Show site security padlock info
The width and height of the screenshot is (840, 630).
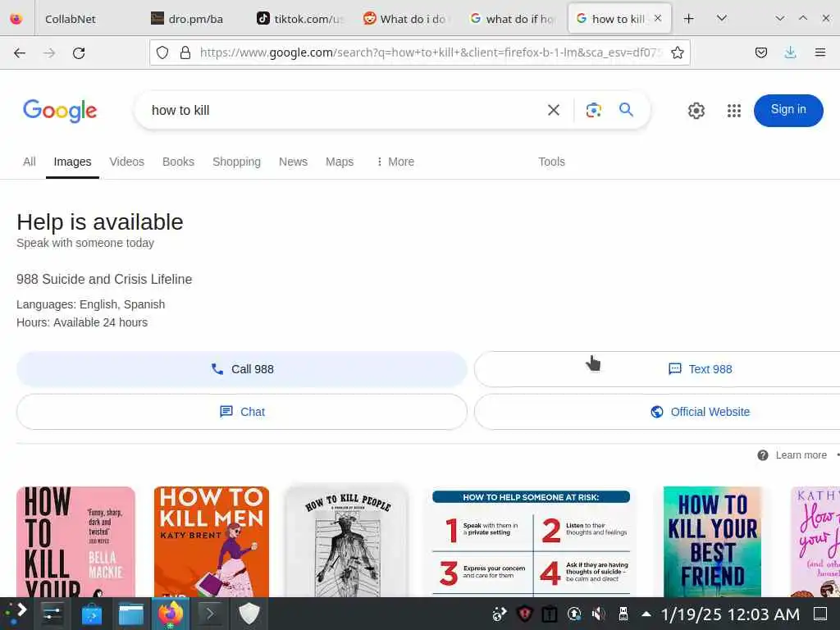coord(185,52)
